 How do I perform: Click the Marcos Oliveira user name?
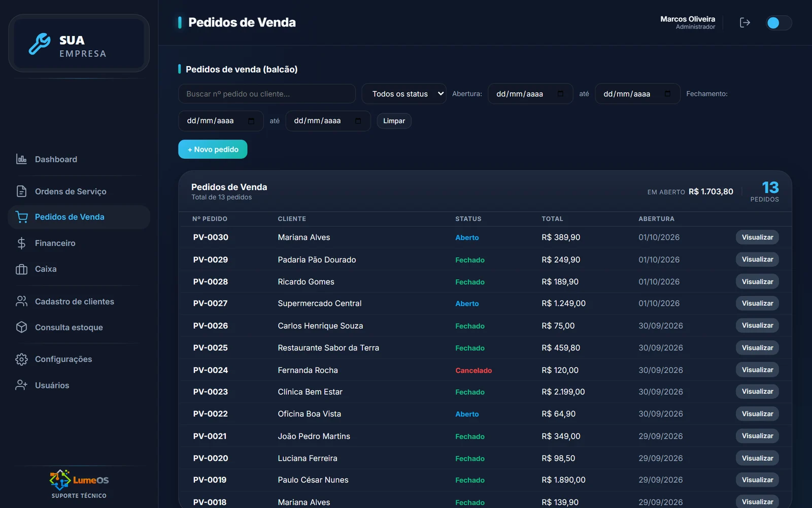coord(688,19)
